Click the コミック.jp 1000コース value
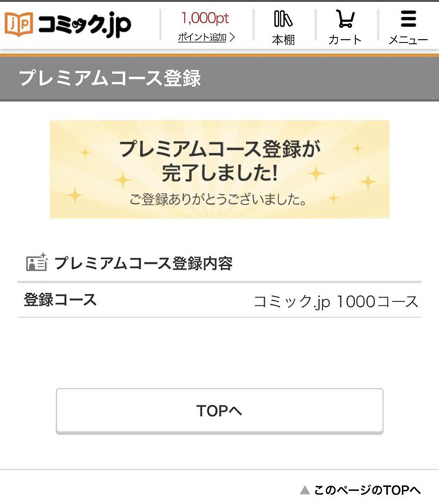 (x=335, y=301)
